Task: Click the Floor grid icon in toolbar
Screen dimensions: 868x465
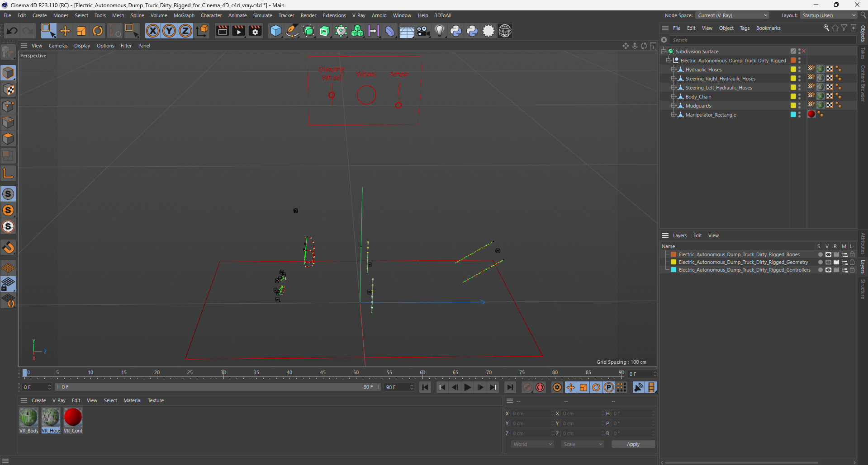Action: [407, 31]
